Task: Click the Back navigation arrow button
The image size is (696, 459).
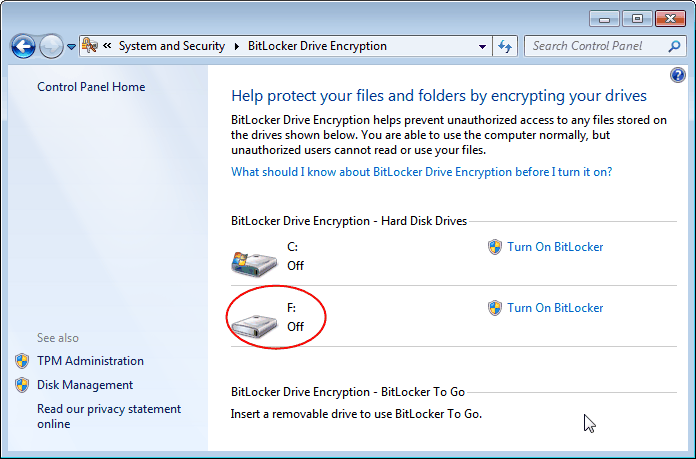Action: click(23, 46)
